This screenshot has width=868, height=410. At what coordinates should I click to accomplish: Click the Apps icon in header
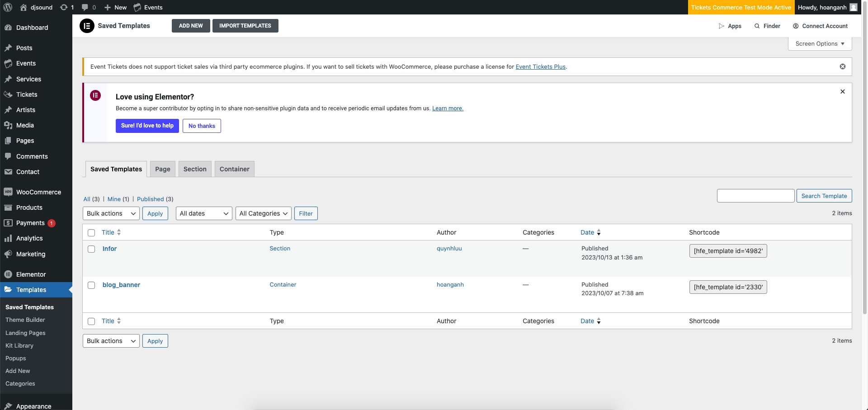point(721,26)
